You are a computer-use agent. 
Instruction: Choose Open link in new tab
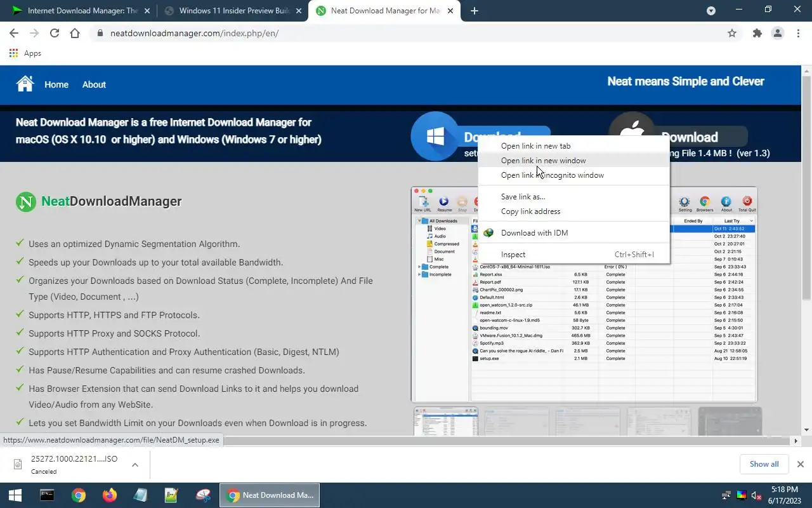pos(573,146)
